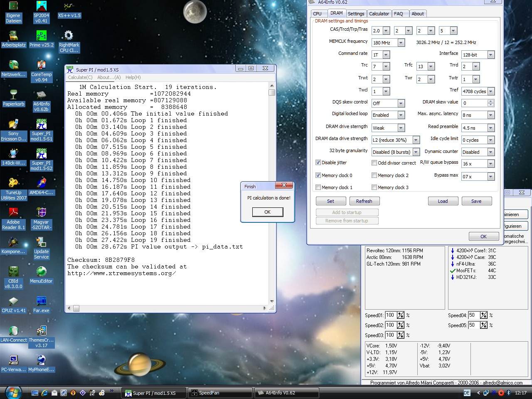This screenshot has width=532, height=399.
Task: Click the Set button in A64Info
Action: tap(330, 201)
